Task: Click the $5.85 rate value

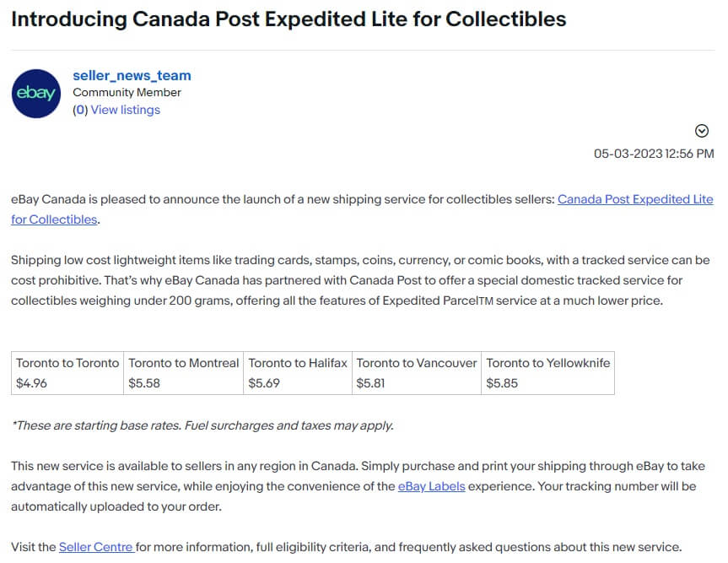Action: [502, 382]
